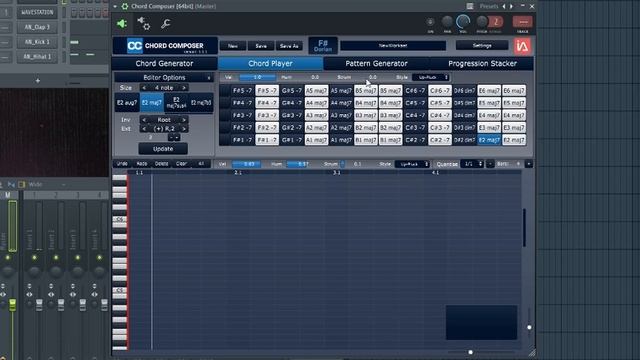Open the upper Style Up-Pluck dropdown
Viewport: 640px width, 360px height.
[x=431, y=77]
